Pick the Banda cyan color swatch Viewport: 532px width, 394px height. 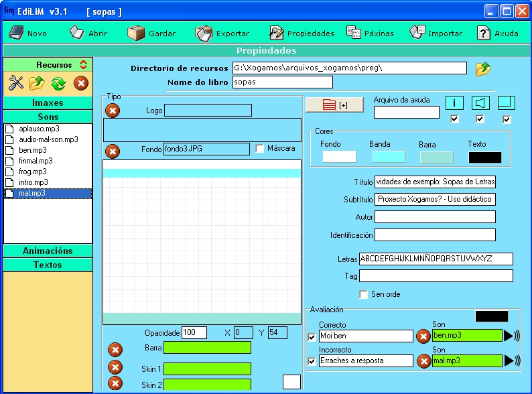pyautogui.click(x=388, y=157)
